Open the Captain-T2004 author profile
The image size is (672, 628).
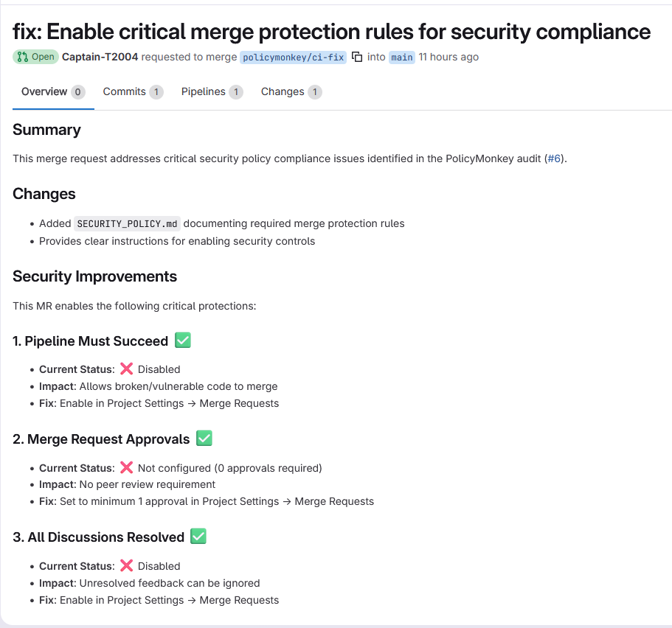100,57
